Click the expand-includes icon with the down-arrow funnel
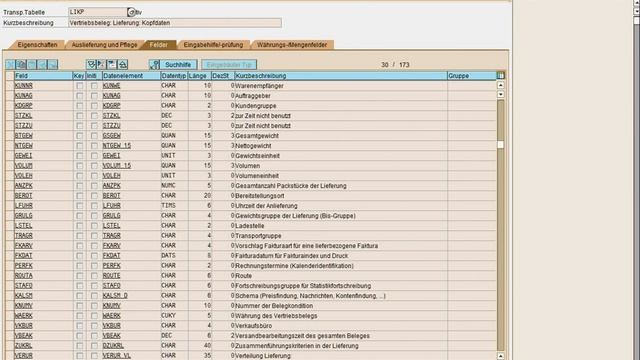 [91, 64]
